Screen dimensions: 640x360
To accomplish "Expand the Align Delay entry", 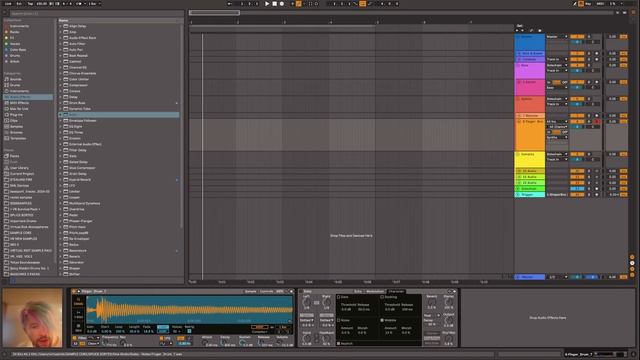I will [x=61, y=26].
